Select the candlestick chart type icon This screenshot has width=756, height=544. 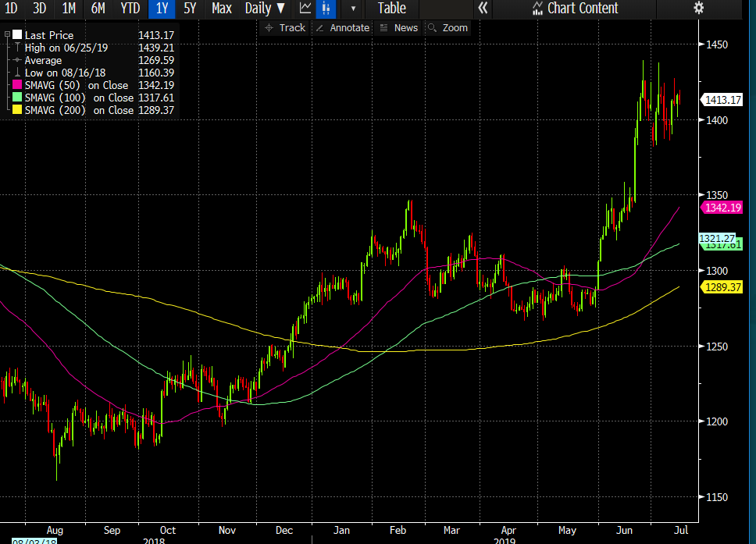(x=326, y=9)
